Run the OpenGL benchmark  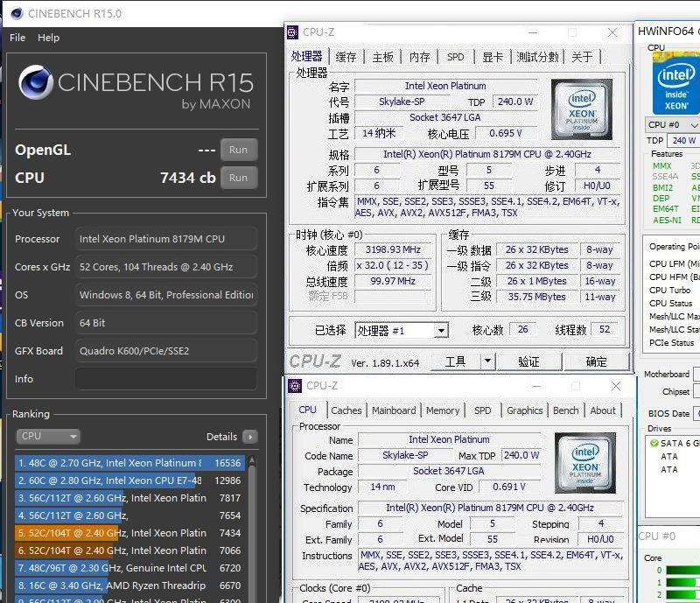click(238, 150)
